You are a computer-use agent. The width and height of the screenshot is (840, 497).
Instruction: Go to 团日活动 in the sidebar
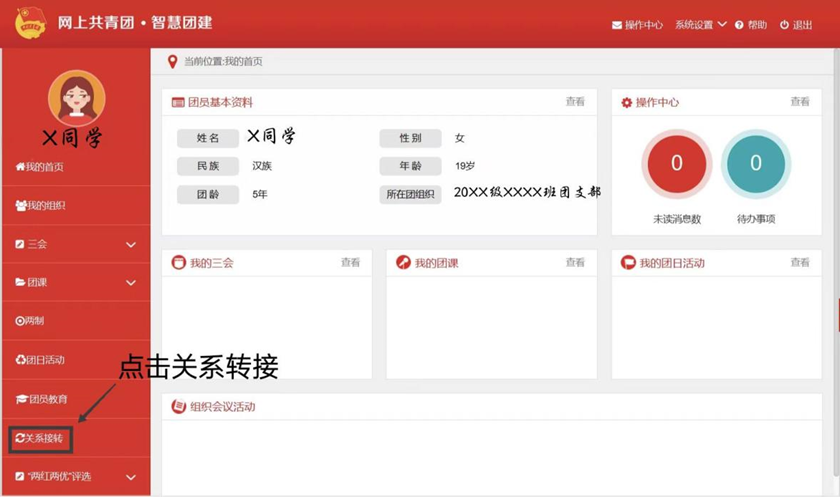click(x=41, y=360)
